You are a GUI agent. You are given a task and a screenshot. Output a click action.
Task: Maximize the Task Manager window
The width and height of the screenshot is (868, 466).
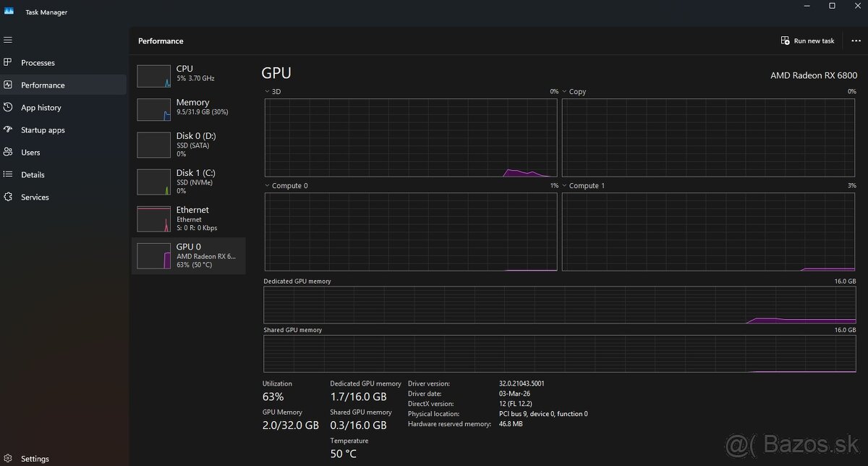click(832, 7)
